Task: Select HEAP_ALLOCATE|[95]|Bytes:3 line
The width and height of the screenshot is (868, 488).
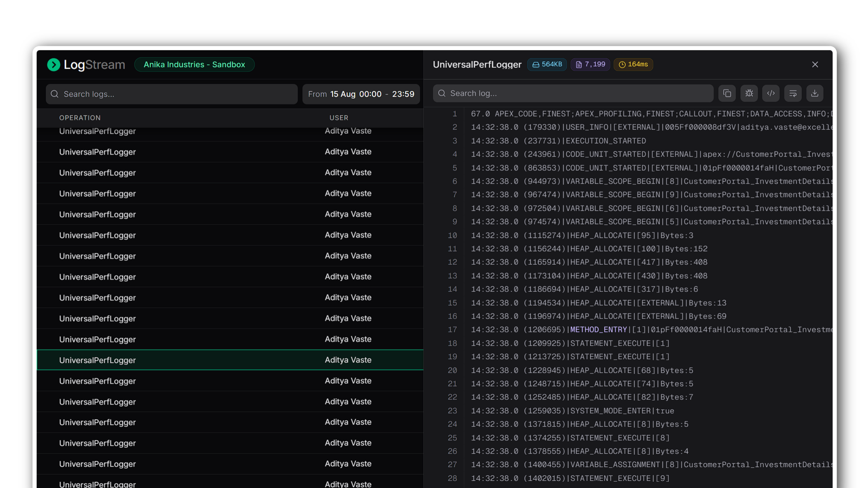Action: pos(582,236)
